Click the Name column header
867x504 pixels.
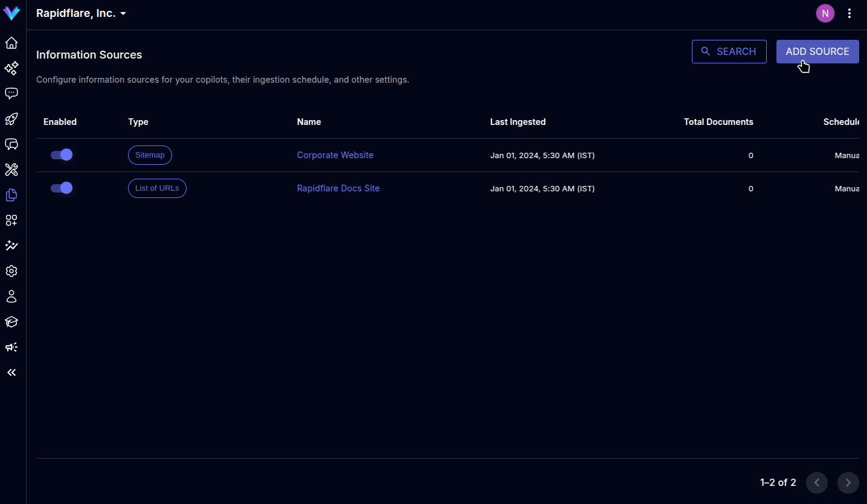point(309,122)
